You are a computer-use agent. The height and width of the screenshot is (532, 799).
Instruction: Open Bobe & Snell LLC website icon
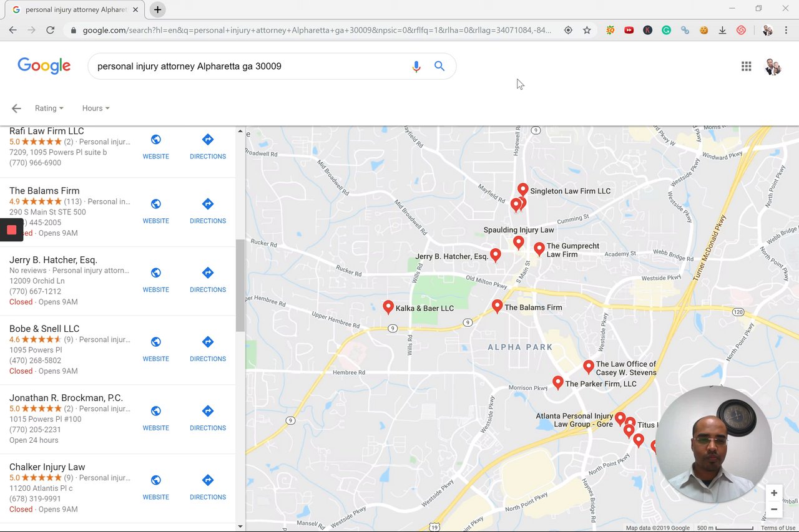[156, 342]
